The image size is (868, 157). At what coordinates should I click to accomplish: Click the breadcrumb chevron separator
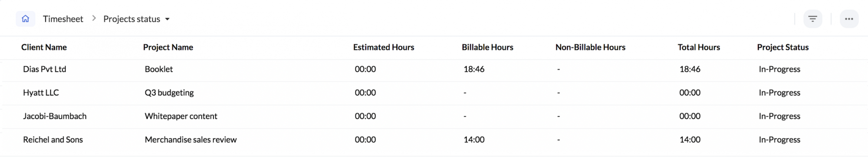click(94, 19)
